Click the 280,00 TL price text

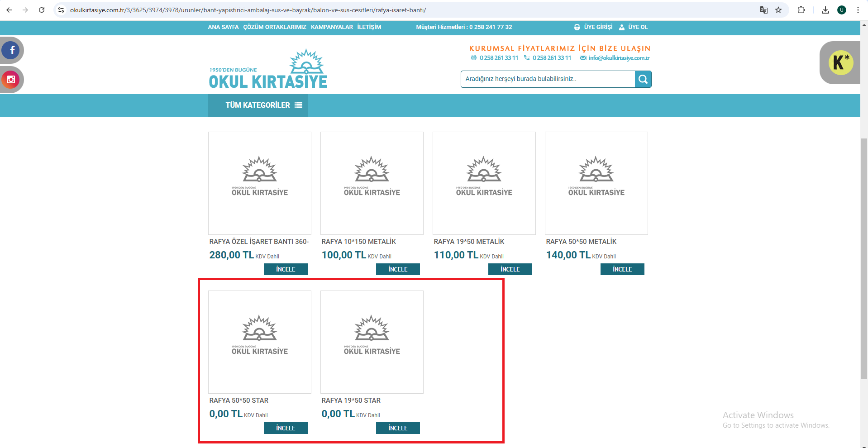coord(232,255)
